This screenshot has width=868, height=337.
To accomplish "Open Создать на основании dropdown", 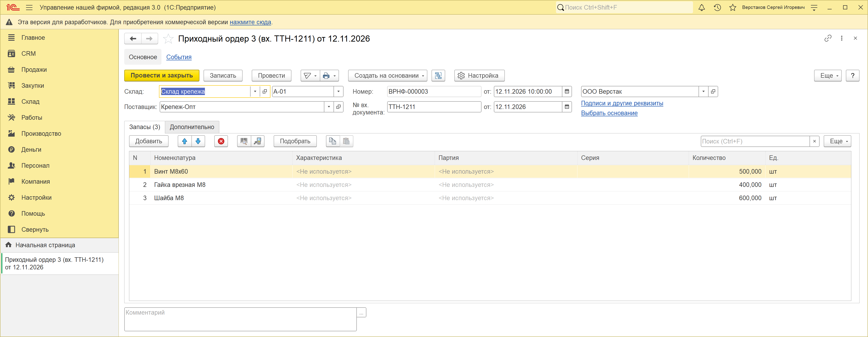I will [387, 75].
